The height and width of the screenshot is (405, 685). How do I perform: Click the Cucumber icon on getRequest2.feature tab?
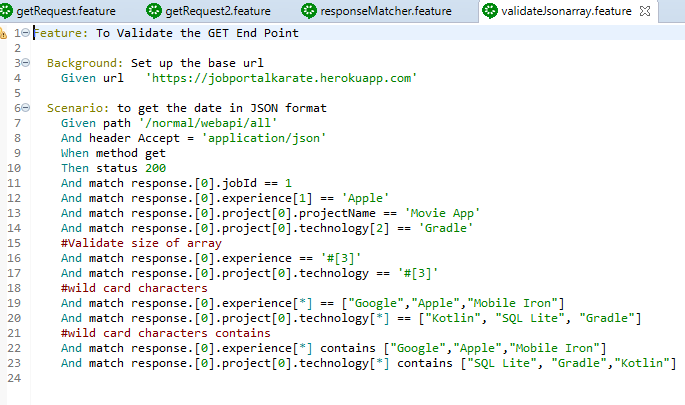[154, 10]
